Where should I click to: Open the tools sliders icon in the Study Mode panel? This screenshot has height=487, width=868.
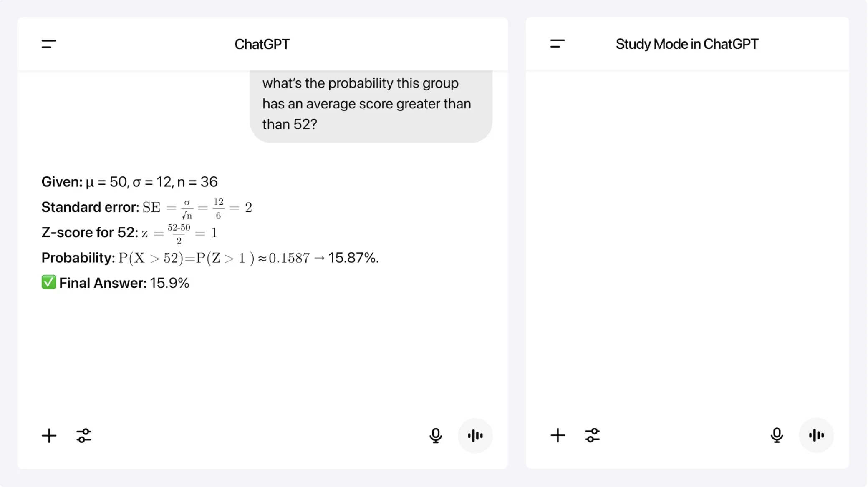593,435
